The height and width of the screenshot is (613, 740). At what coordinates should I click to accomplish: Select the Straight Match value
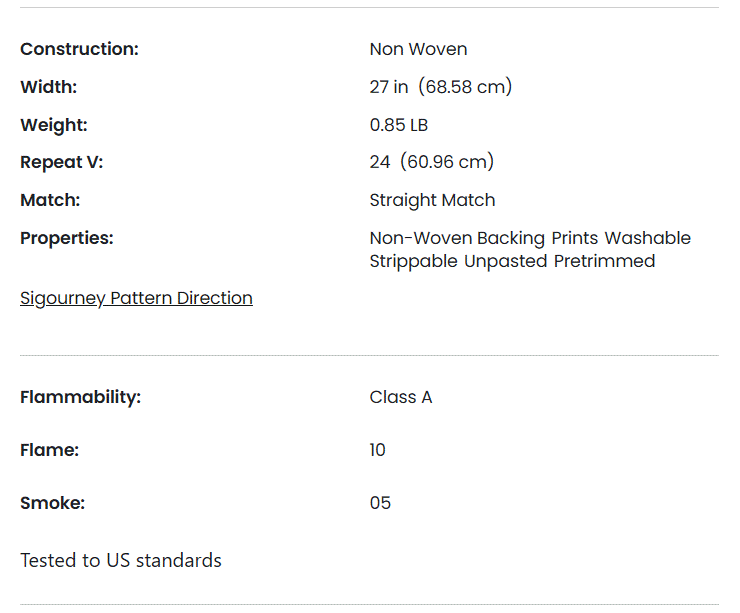[x=432, y=201]
